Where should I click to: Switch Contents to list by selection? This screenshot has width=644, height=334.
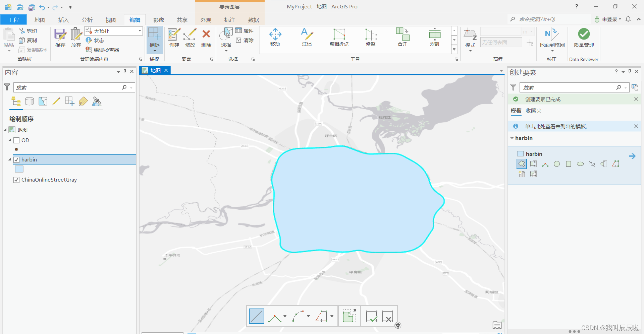[x=43, y=101]
